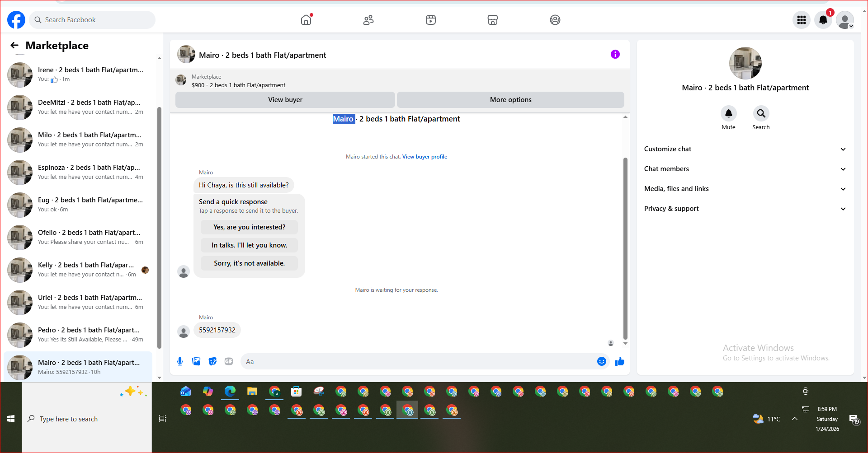The image size is (868, 453).
Task: Expand Chat members section
Action: coord(745,169)
